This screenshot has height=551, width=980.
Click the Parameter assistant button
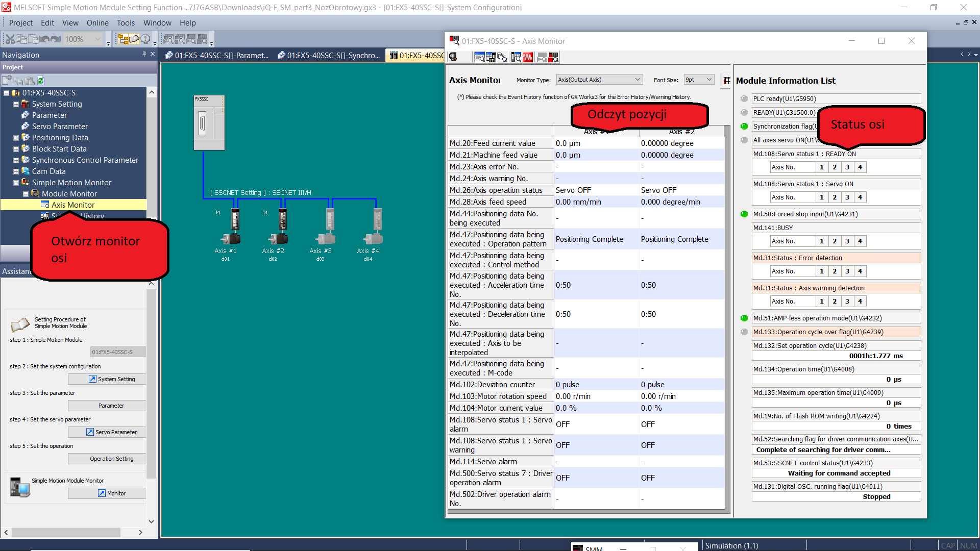click(107, 406)
